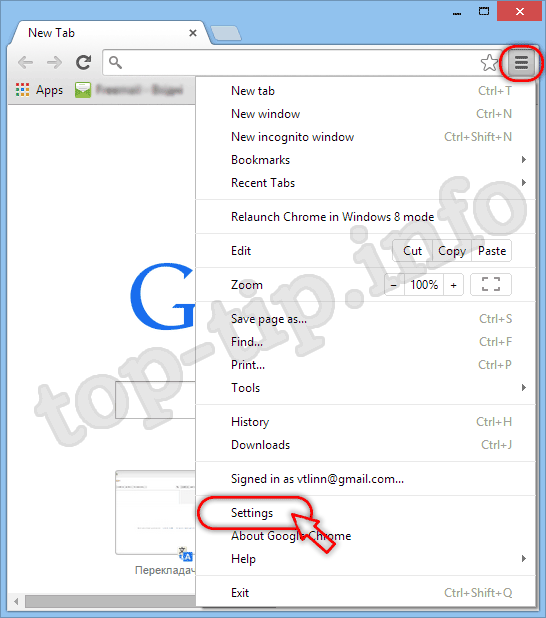Click the Paste button in Edit row
Viewport: 546px width, 618px height.
[492, 251]
